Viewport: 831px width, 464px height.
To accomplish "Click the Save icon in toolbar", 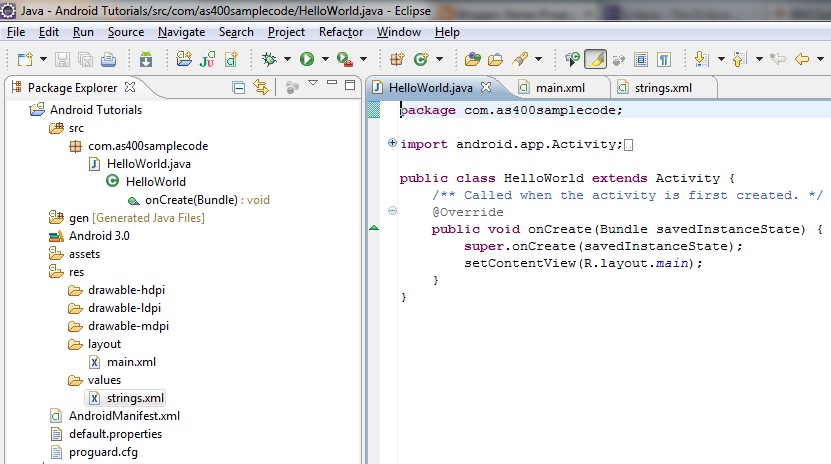I will pyautogui.click(x=62, y=59).
